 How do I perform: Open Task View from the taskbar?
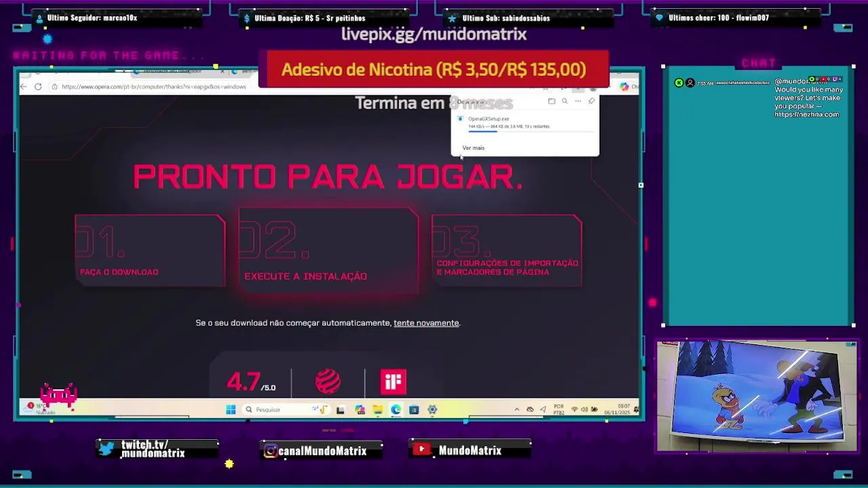point(340,409)
